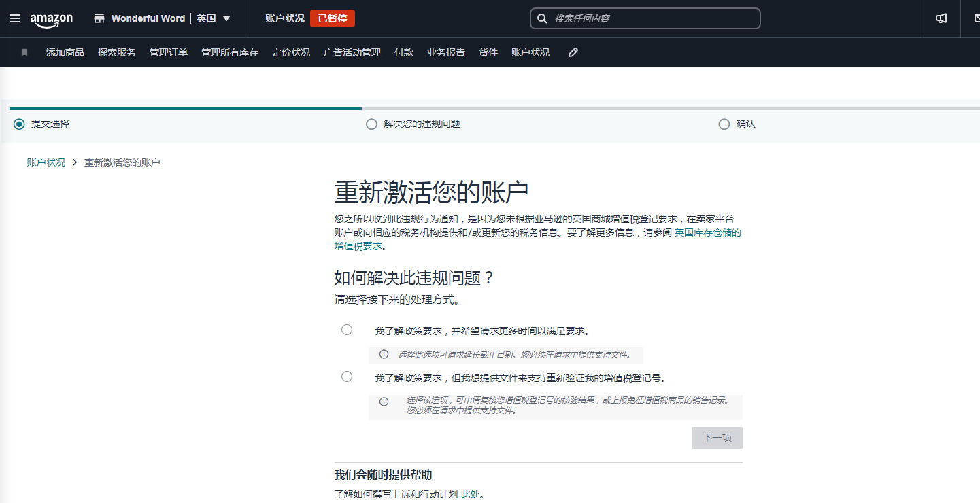This screenshot has width=980, height=503.
Task: Select the 解决您的违规问题 step radio
Action: (371, 124)
